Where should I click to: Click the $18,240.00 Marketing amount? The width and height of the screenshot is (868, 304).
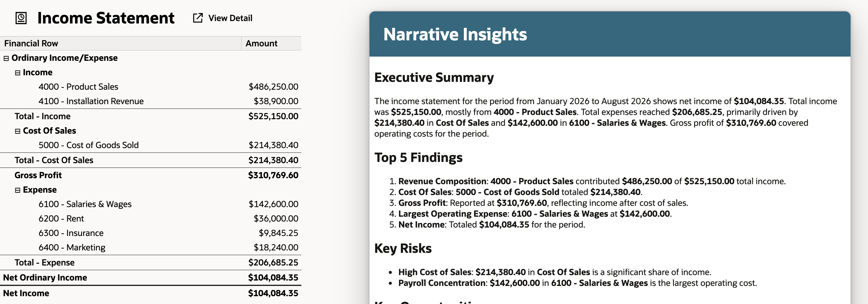(276, 248)
